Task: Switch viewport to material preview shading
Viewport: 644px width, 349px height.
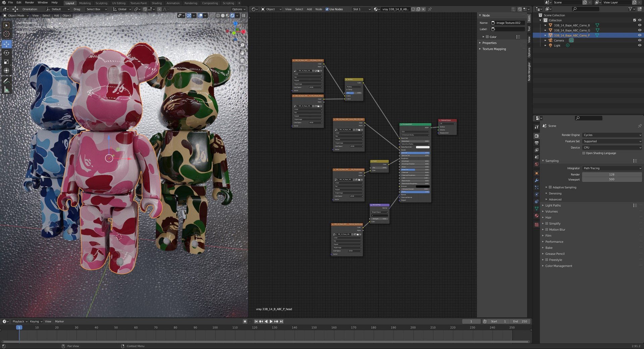Action: (227, 15)
